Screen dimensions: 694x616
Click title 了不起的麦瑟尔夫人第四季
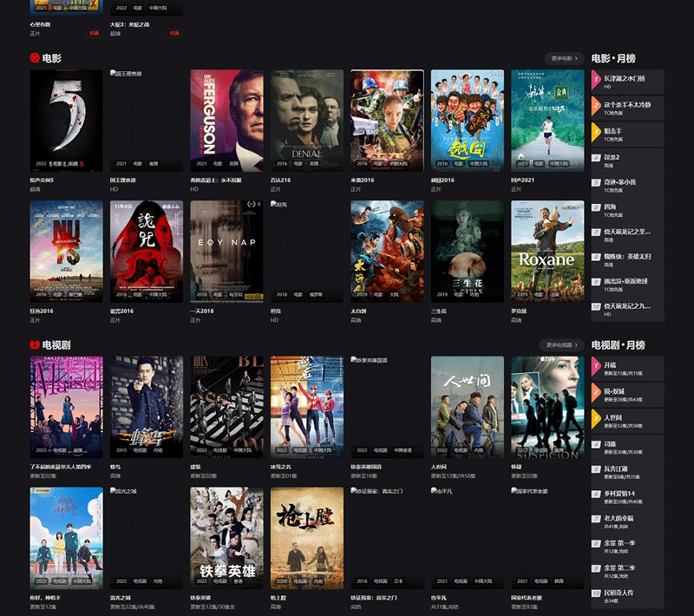coord(61,467)
